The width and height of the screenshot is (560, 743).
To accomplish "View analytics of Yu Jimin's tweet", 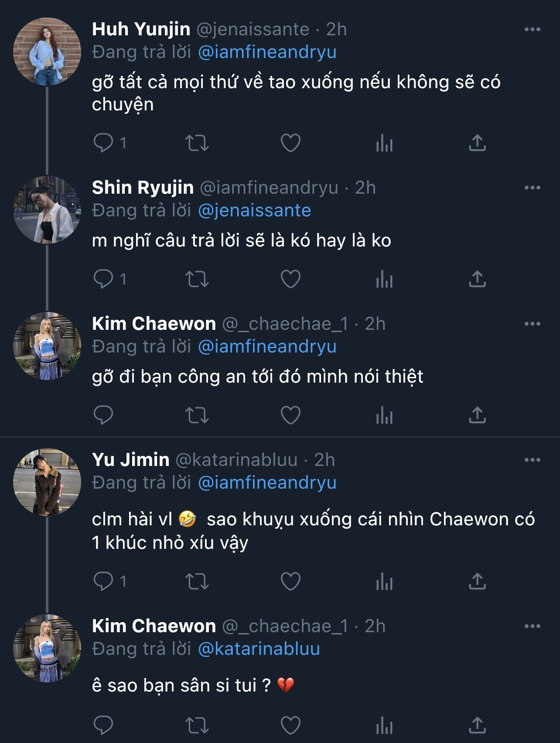I will [384, 581].
